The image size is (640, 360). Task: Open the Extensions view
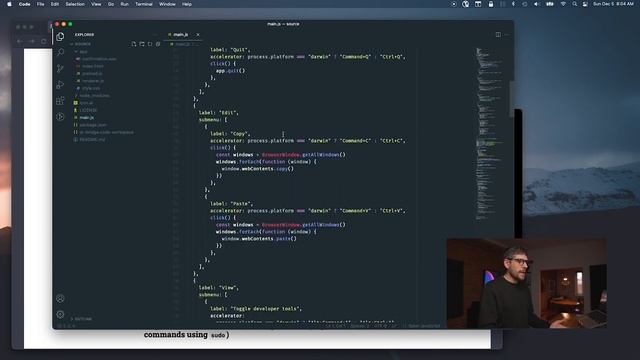click(x=60, y=100)
